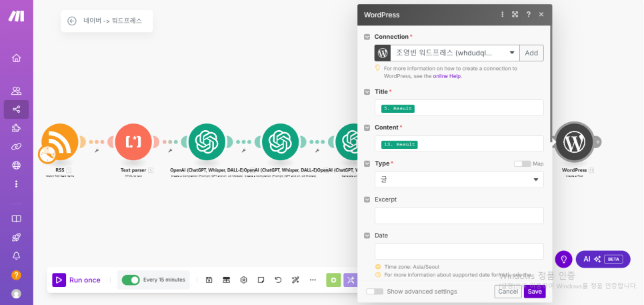Open Templates puzzle icon in sidebar
The width and height of the screenshot is (644, 305).
pyautogui.click(x=16, y=128)
